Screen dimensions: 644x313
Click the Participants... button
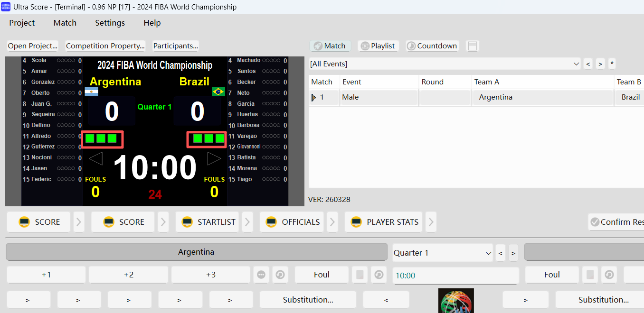pos(175,46)
